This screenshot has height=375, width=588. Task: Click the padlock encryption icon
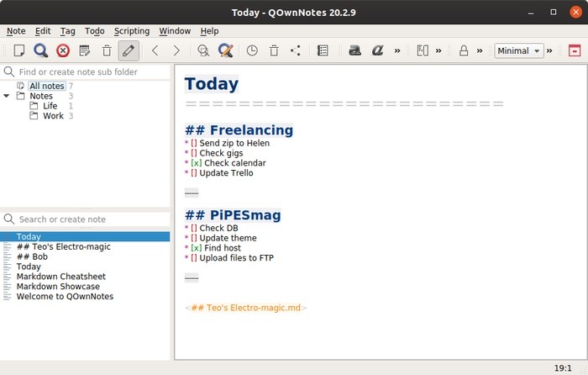[x=464, y=50]
